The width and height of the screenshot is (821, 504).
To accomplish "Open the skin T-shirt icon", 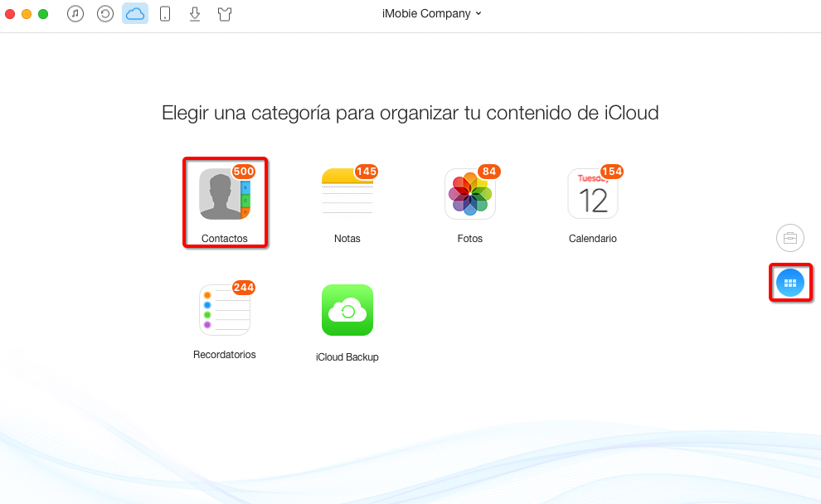I will pos(225,14).
